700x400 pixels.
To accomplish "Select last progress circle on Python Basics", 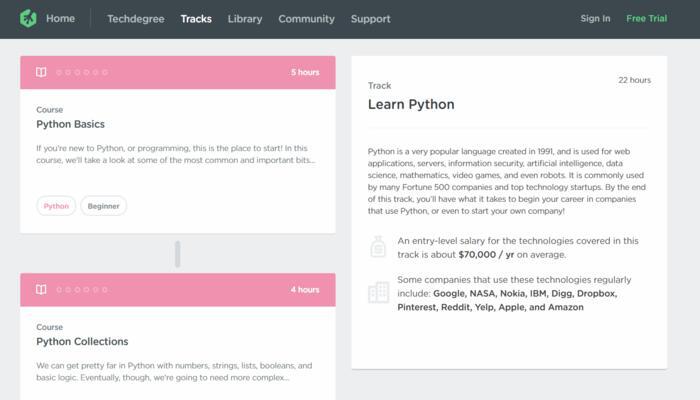I will 104,72.
